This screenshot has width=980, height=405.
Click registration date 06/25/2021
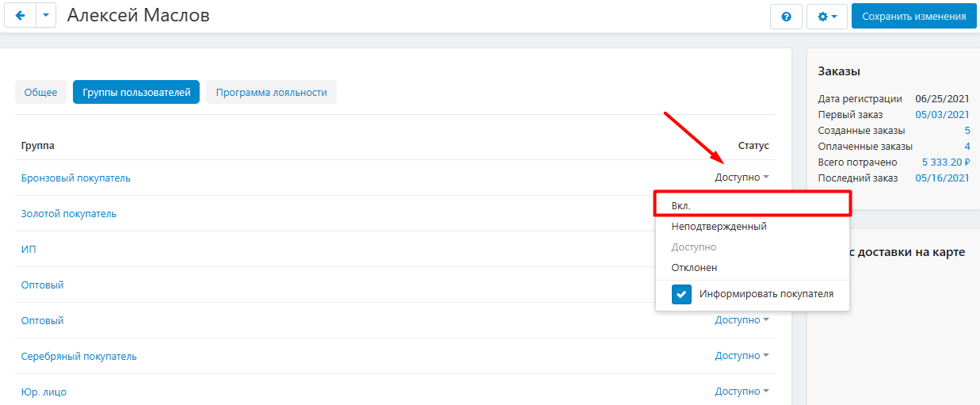click(943, 98)
